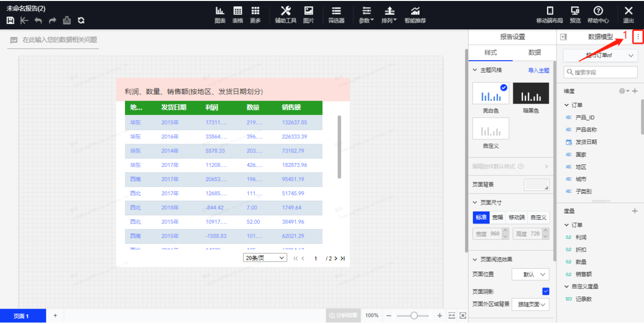
Task: Click the save report icon
Action: [10, 20]
